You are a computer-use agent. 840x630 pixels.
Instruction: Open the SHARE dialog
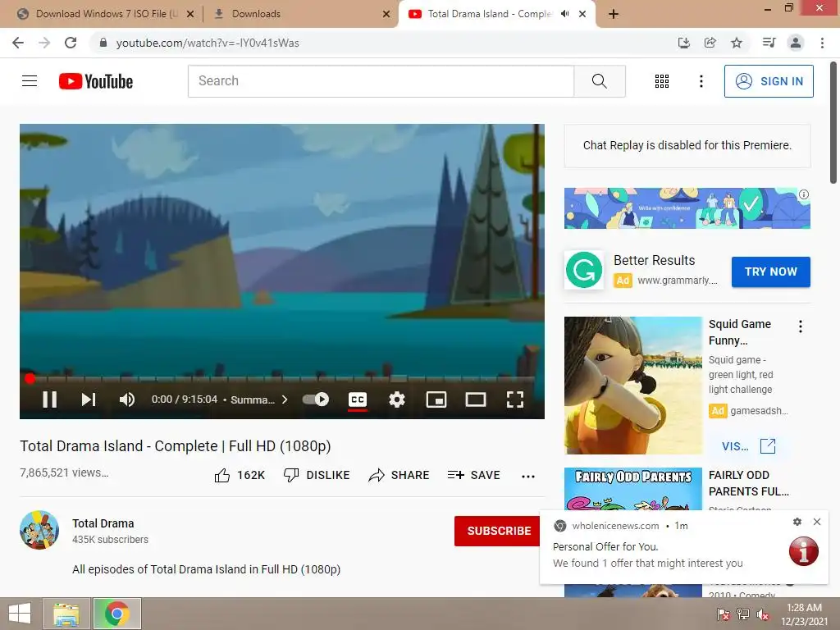click(399, 475)
